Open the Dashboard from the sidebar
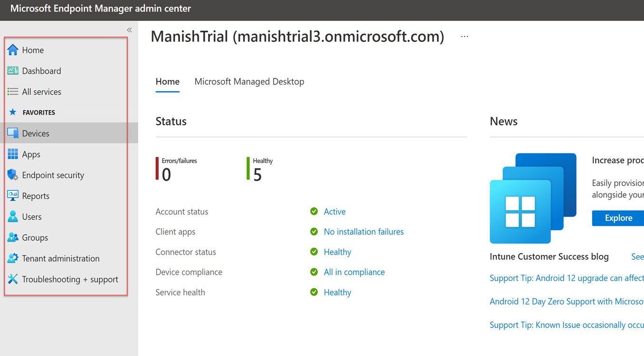This screenshot has width=644, height=356. click(41, 70)
